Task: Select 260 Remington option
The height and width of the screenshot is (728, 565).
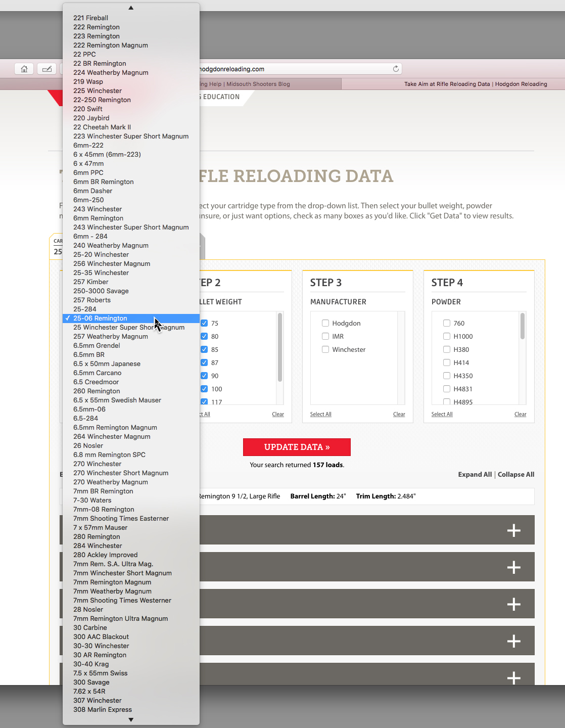Action: tap(131, 391)
